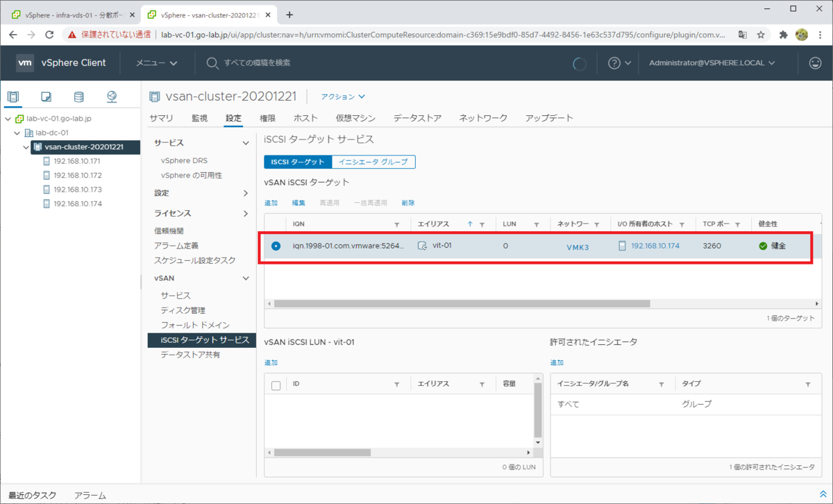
Task: Click the targets table horizontal scrollbar
Action: [462, 303]
